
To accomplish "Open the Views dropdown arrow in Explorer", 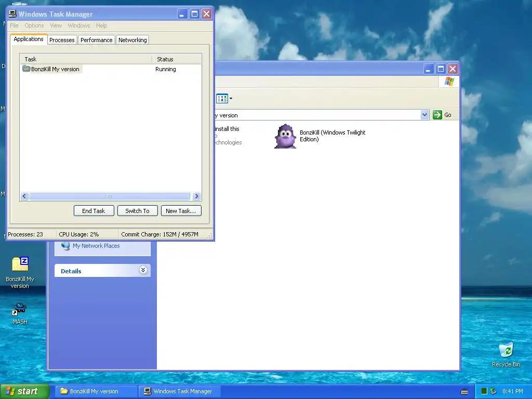I will [x=231, y=99].
